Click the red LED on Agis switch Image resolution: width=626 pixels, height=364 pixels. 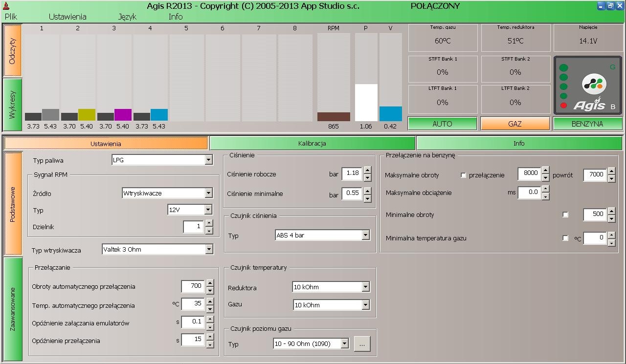563,106
